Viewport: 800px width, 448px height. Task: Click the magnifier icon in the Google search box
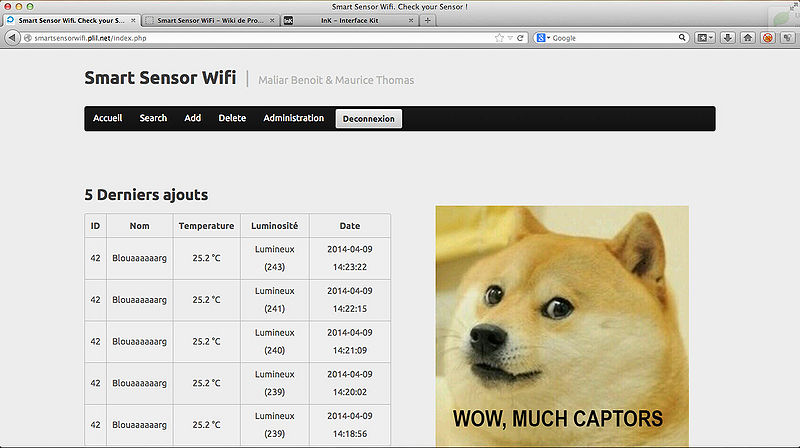684,38
